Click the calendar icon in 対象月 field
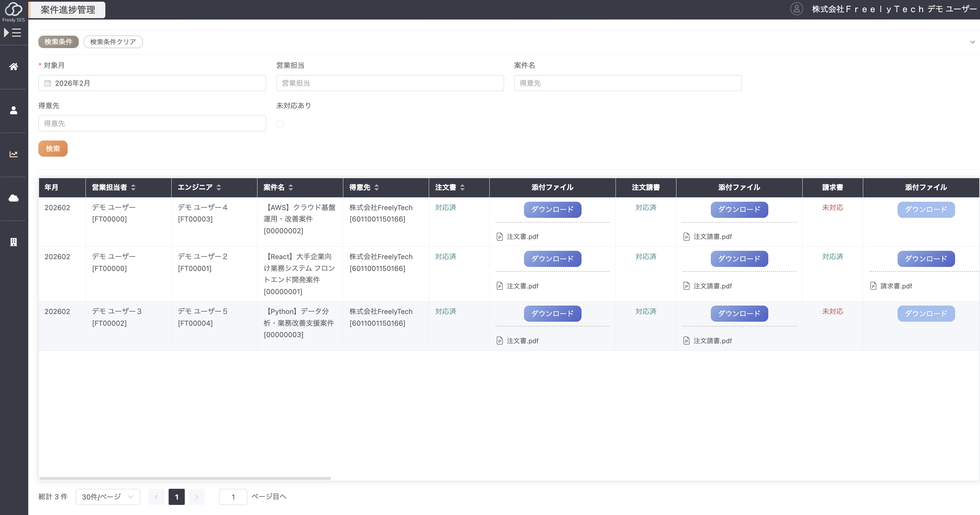 click(47, 83)
